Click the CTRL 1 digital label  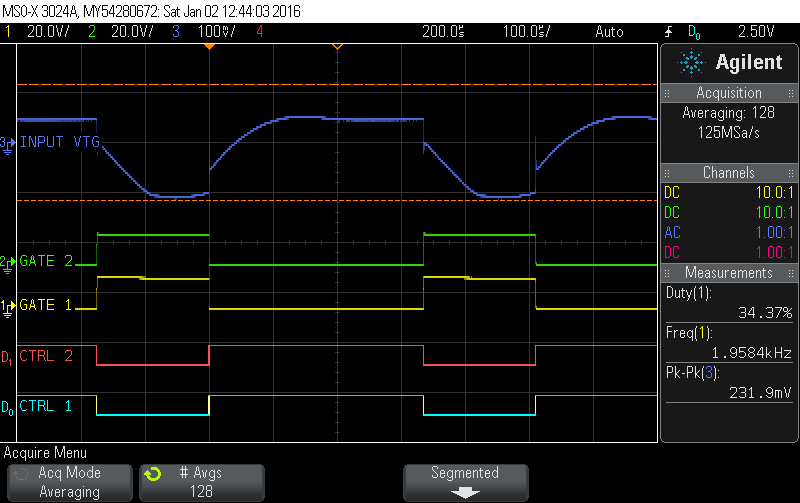coord(45,406)
